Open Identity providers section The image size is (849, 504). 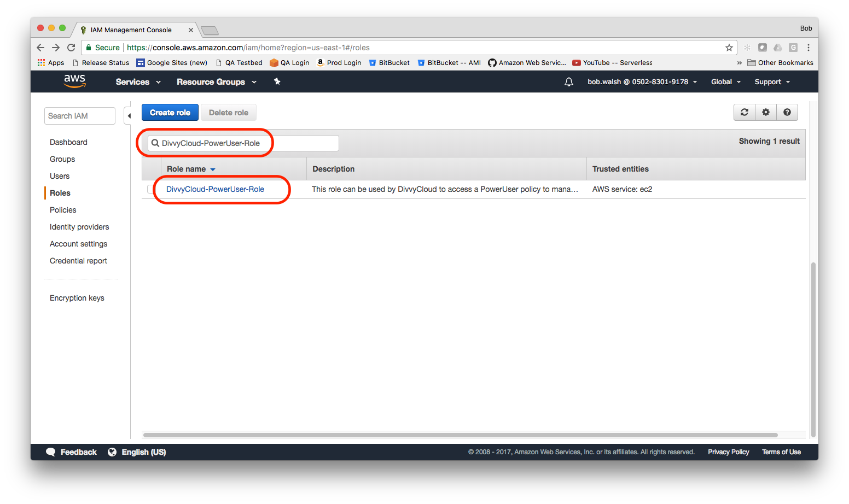click(79, 227)
